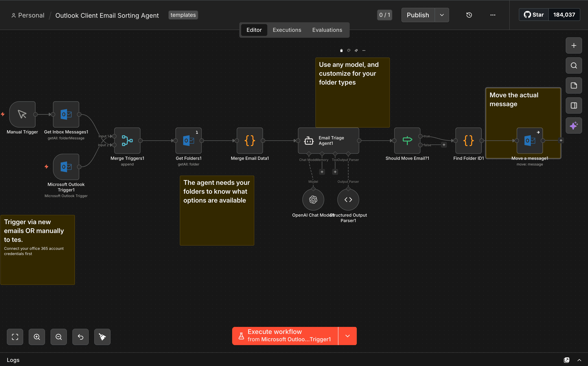Open AI edit sparkle icon above sticky note

[x=356, y=50]
